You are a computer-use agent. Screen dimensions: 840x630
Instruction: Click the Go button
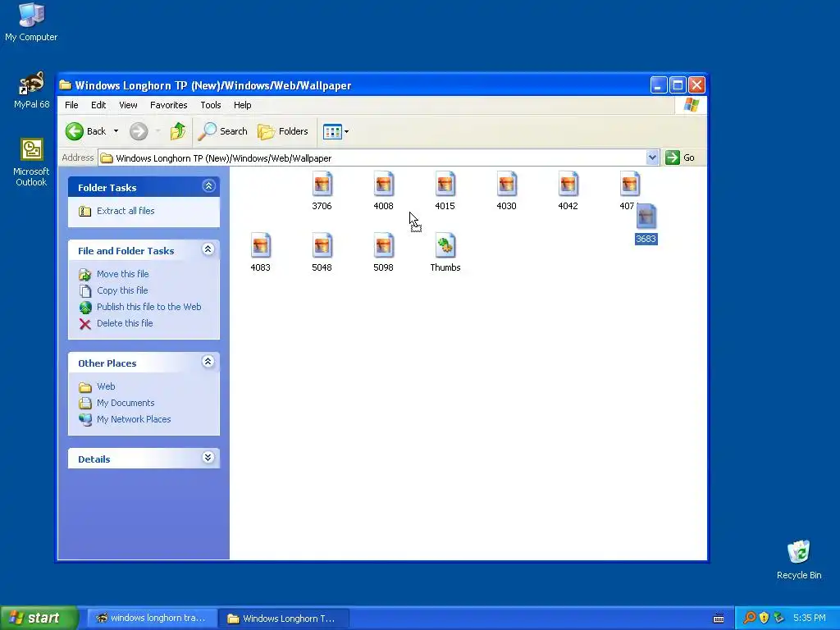pos(680,157)
